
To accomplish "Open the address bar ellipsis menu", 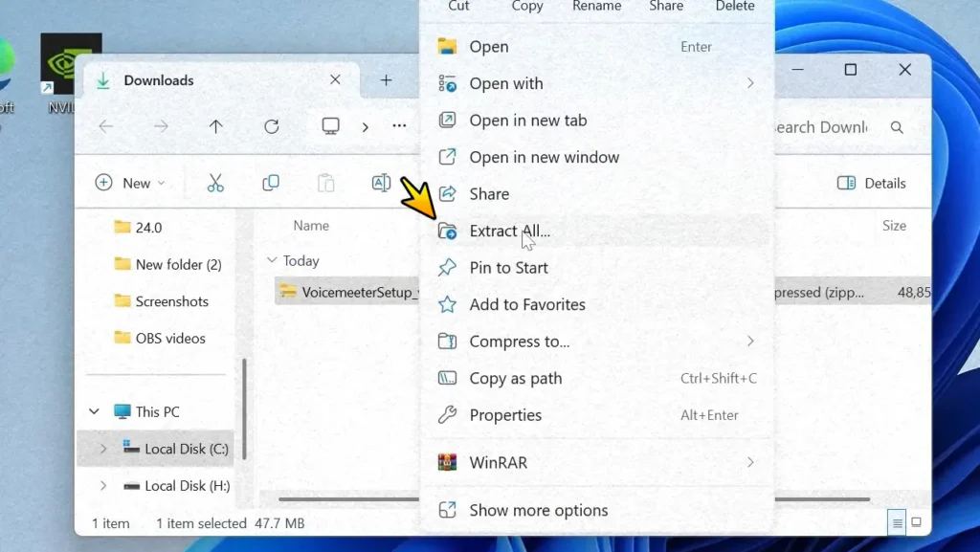I will pyautogui.click(x=399, y=126).
